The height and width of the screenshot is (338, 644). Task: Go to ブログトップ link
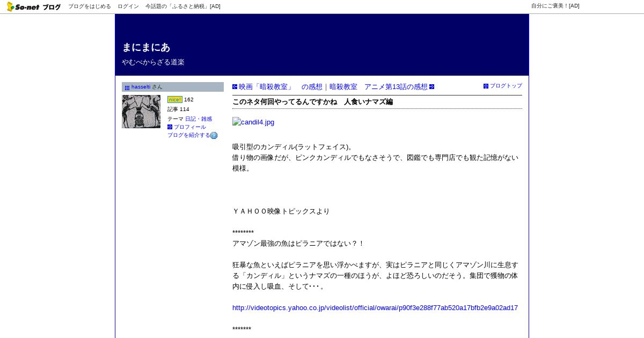click(506, 86)
